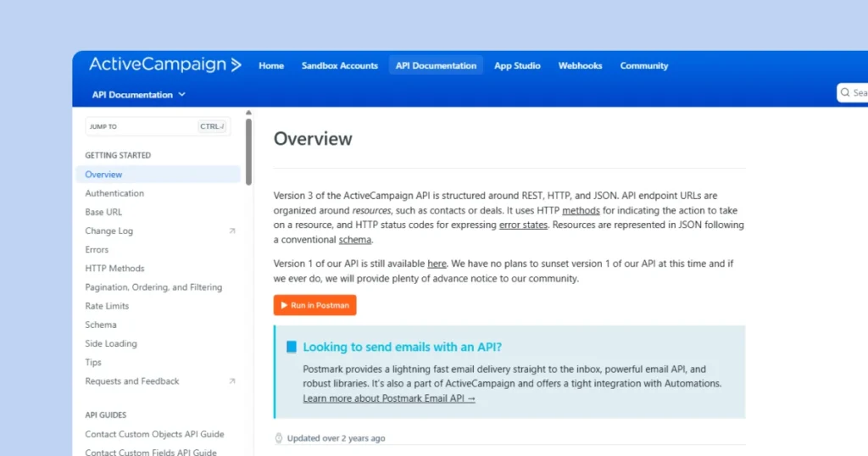Open Sandbox Accounts in top navigation

pyautogui.click(x=339, y=65)
